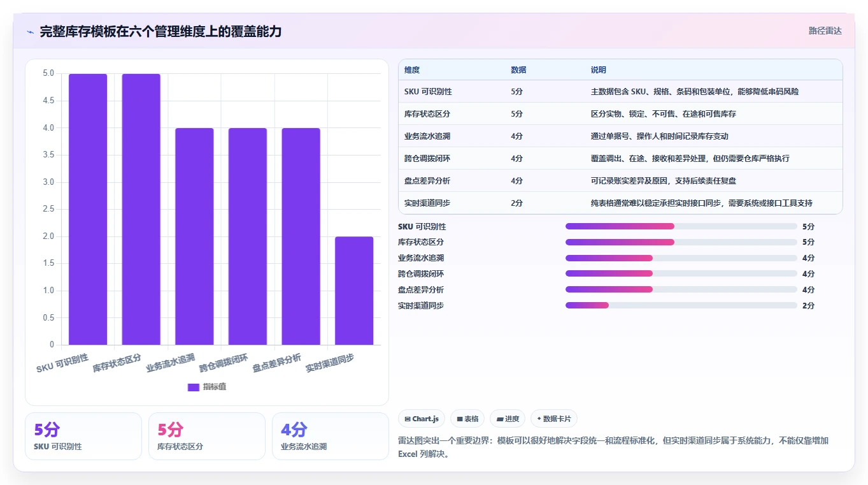868x485 pixels.
Task: Click the 实时渠道同步 progress bar
Action: click(681, 305)
